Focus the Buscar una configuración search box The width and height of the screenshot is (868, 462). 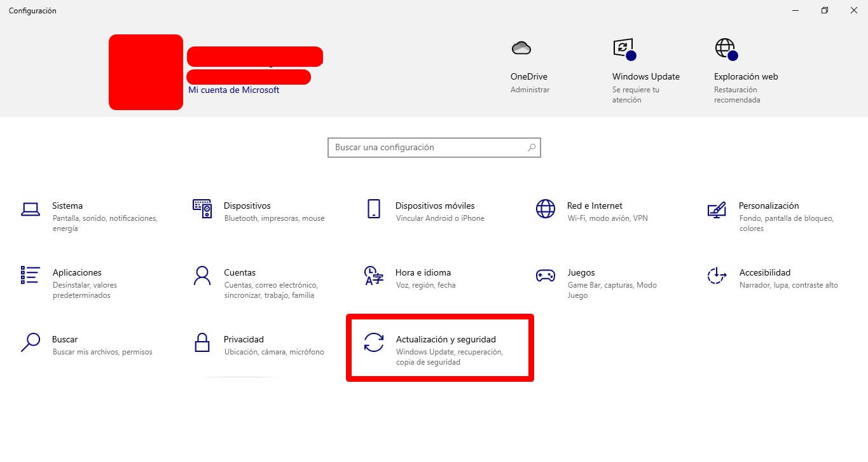tap(434, 147)
